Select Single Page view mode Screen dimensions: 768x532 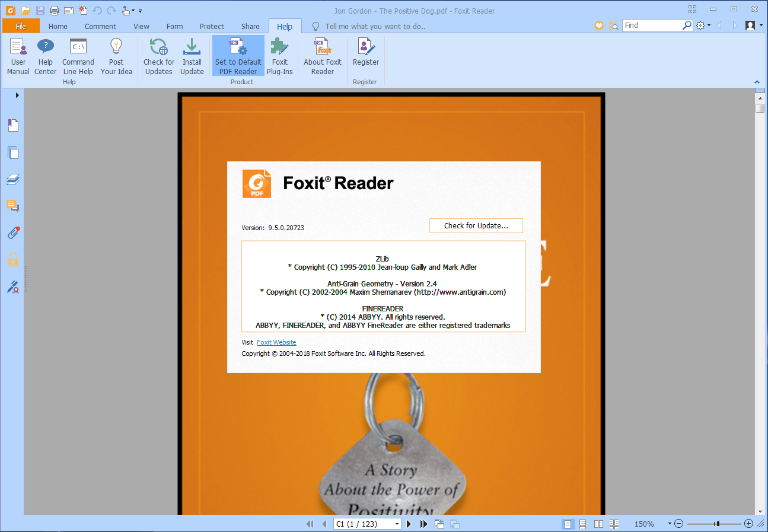pos(568,524)
